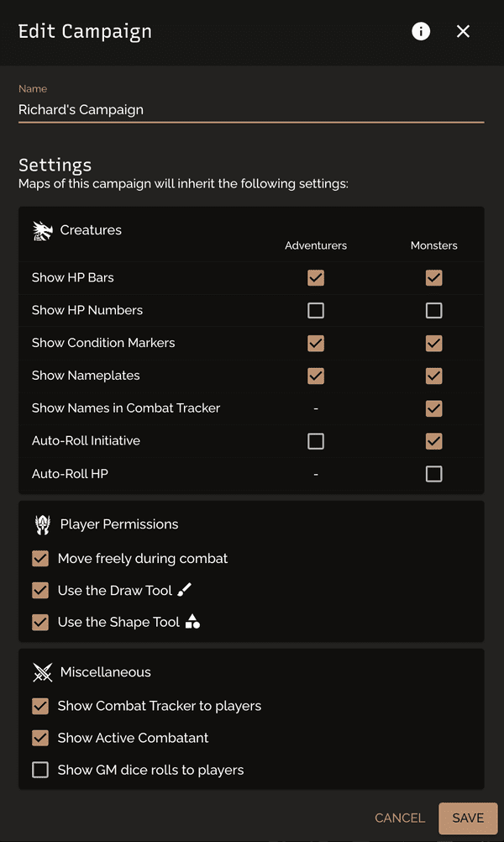Uncheck Show Nameplates for Monsters
This screenshot has height=842, width=504.
point(433,376)
